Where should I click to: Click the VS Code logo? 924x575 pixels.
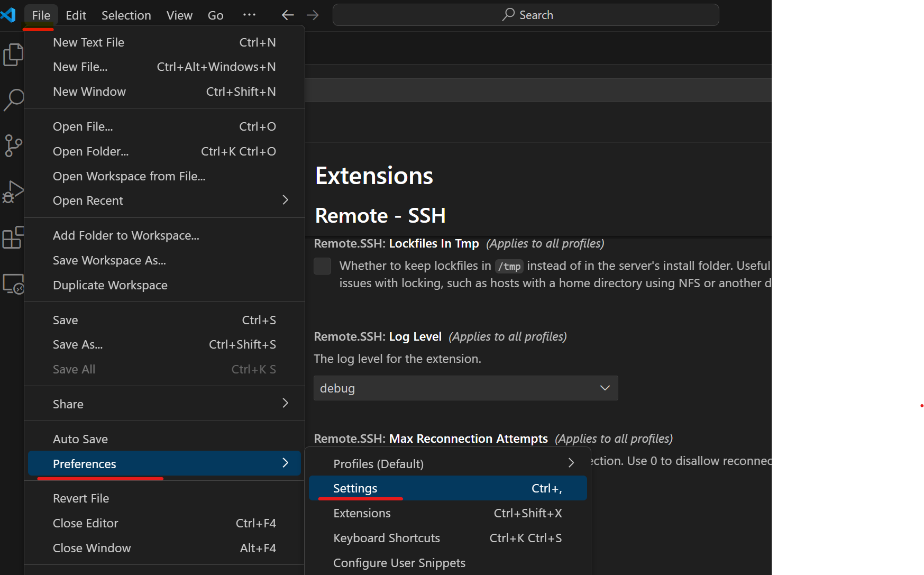[8, 15]
